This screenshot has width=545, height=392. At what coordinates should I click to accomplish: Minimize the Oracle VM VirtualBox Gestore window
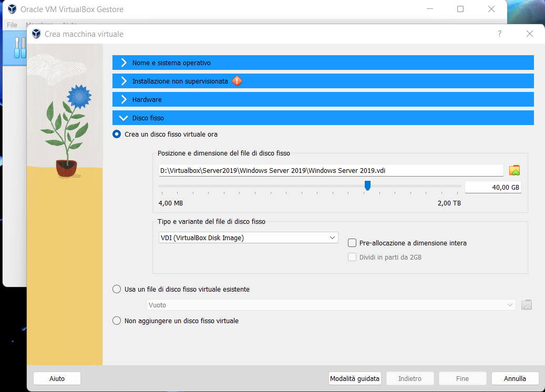coord(430,9)
